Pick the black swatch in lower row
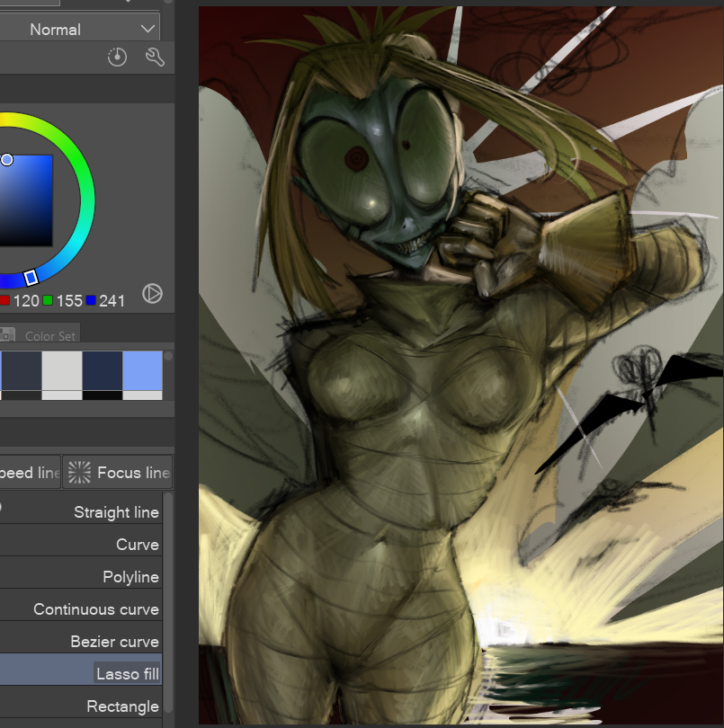The height and width of the screenshot is (728, 724). [x=103, y=395]
